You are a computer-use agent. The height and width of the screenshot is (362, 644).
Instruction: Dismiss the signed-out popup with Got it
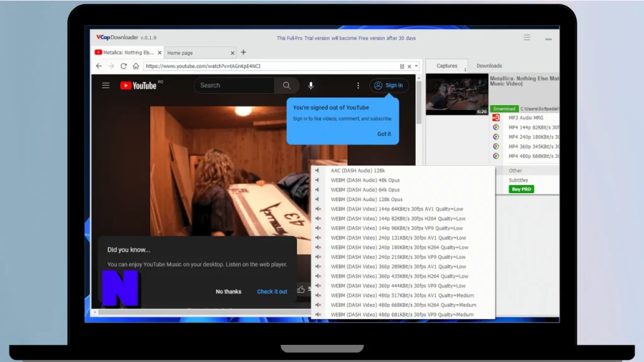(384, 134)
